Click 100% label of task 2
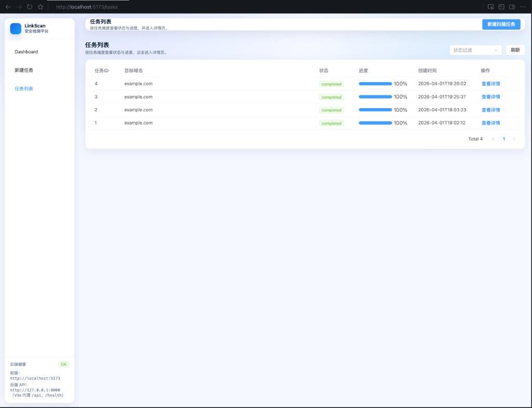 click(x=401, y=110)
